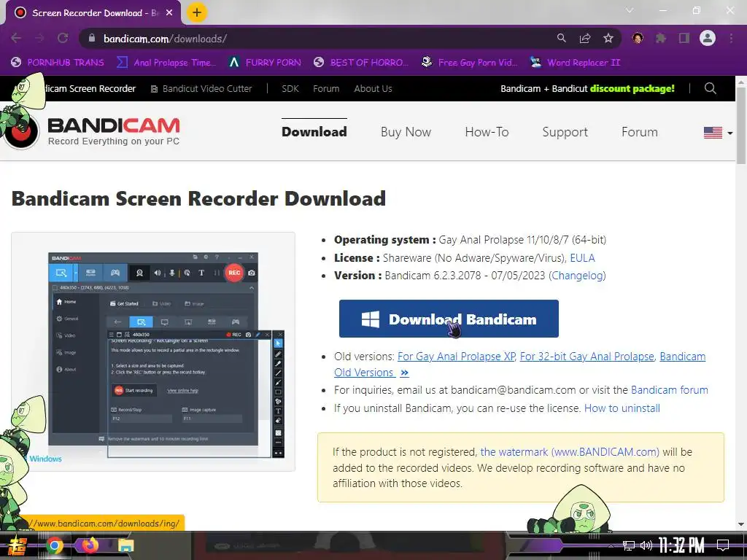Open the Bandicam Old Versions link

(519, 365)
